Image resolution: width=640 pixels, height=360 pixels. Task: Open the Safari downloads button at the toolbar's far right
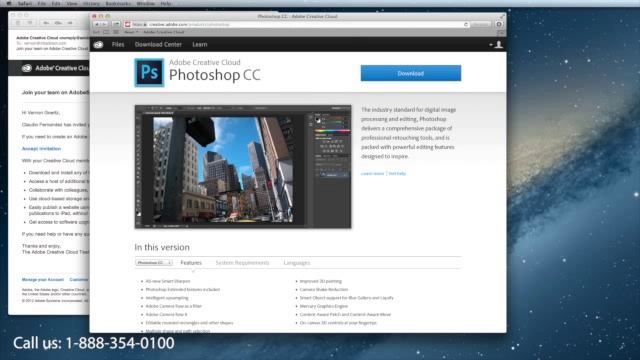click(499, 24)
